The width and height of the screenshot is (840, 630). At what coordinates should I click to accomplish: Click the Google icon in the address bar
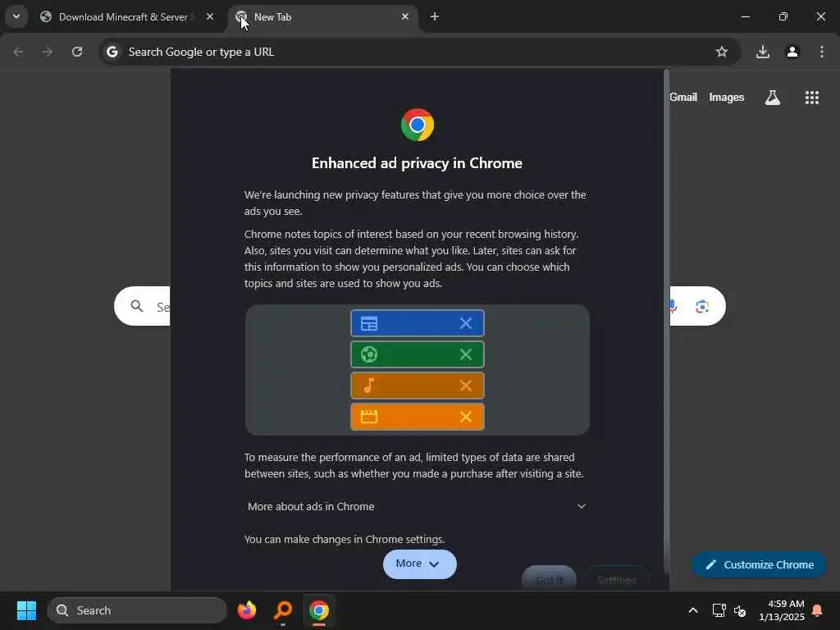click(x=112, y=52)
